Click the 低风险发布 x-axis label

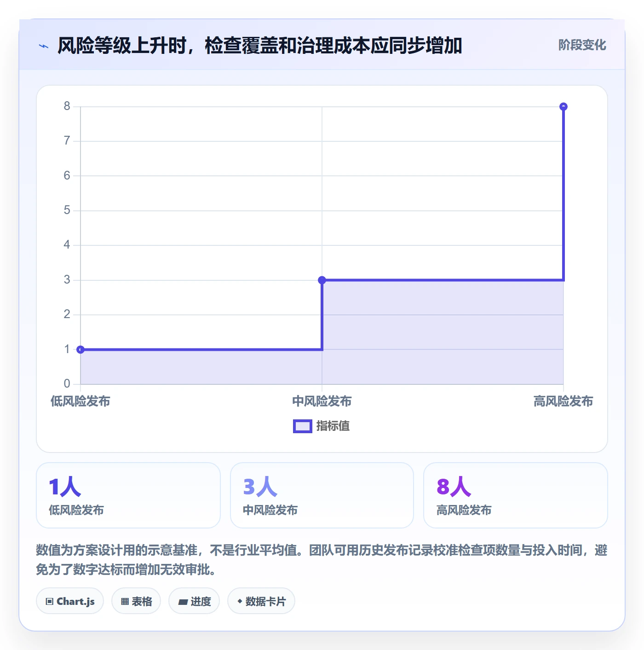(80, 401)
